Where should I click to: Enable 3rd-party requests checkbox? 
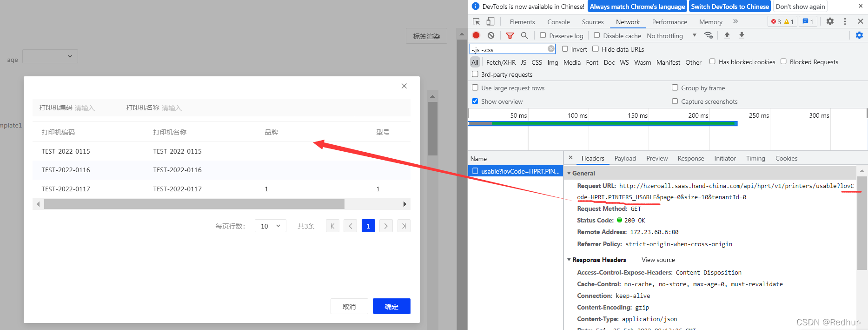pos(475,74)
